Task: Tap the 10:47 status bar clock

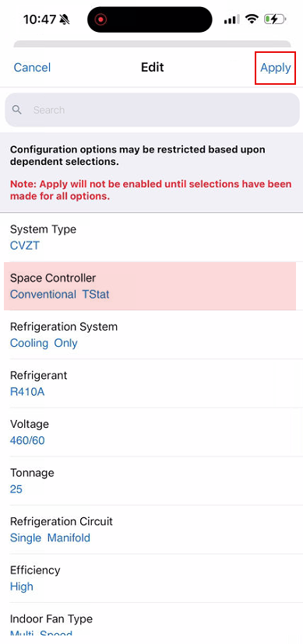Action: pos(40,19)
